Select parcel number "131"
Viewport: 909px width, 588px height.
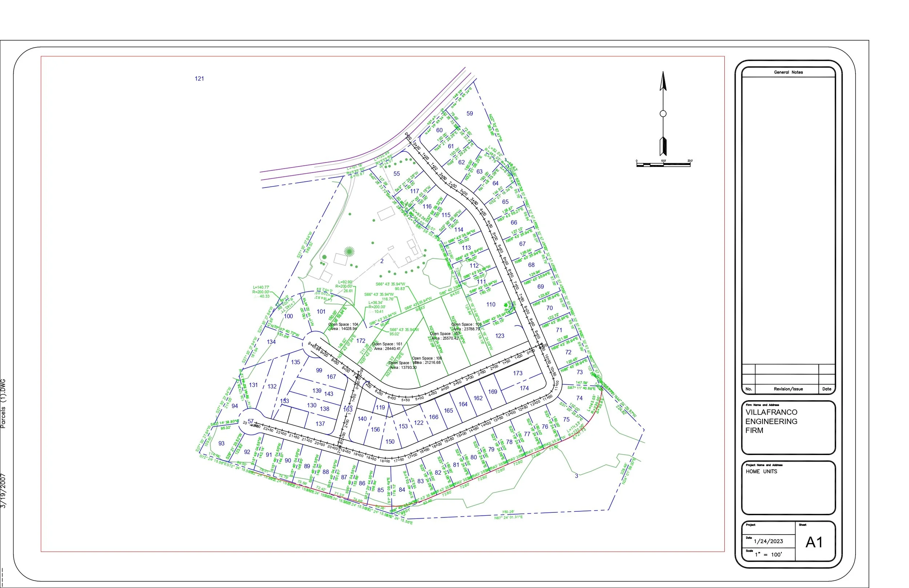253,385
